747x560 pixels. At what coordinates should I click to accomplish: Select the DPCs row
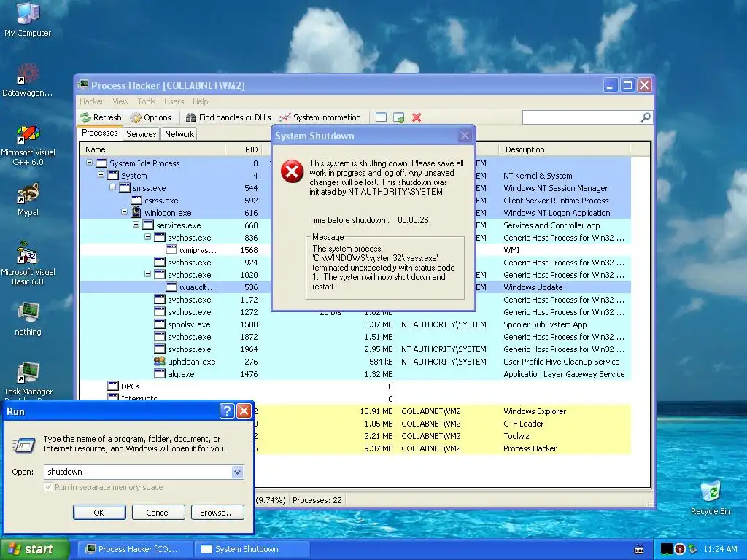point(355,386)
